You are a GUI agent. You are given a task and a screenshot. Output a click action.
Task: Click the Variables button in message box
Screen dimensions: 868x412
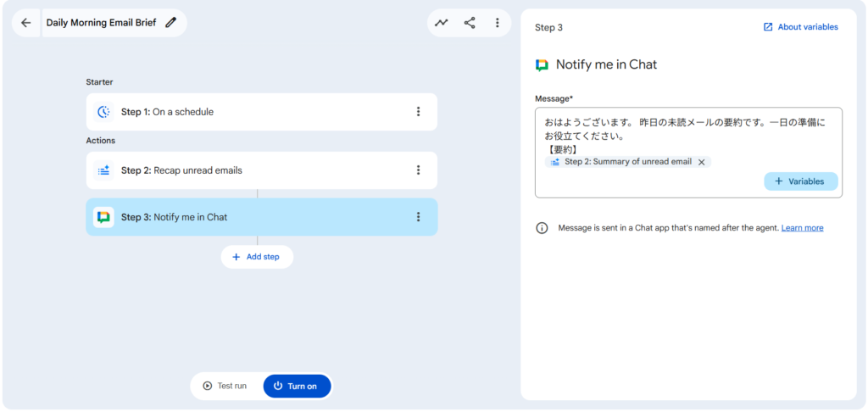(800, 181)
